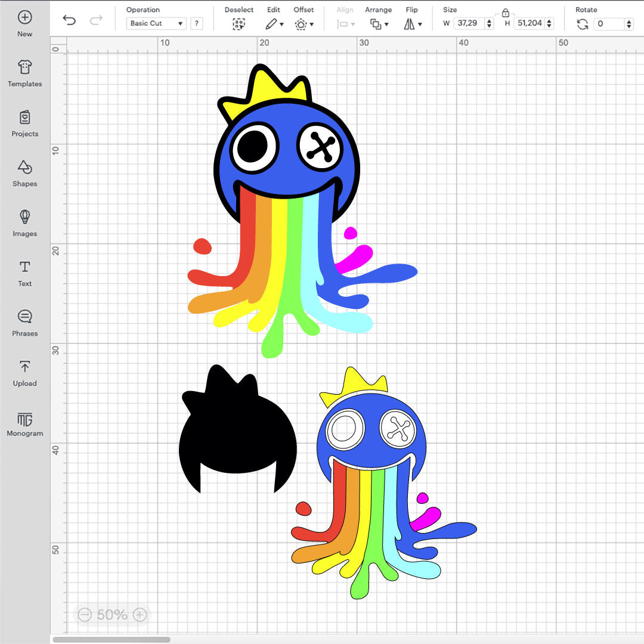Viewport: 644px width, 644px height.
Task: Click the Rotate icon
Action: pos(583,24)
